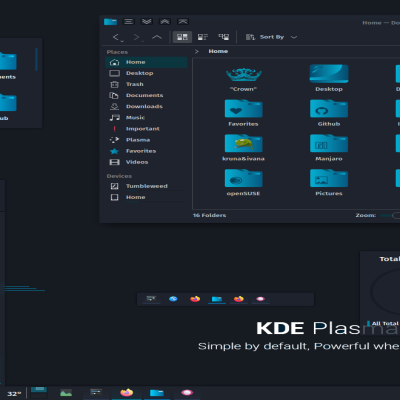Toggle keep window above others button

(x=165, y=22)
